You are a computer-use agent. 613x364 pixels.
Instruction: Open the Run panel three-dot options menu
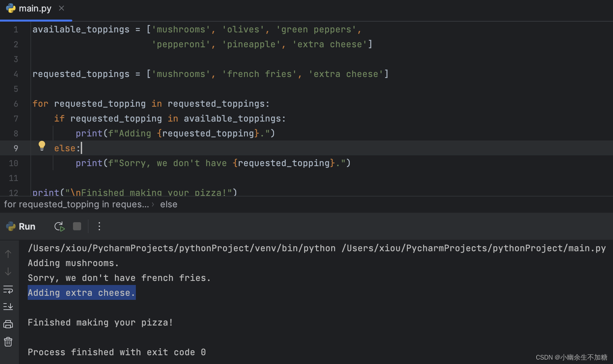(99, 226)
